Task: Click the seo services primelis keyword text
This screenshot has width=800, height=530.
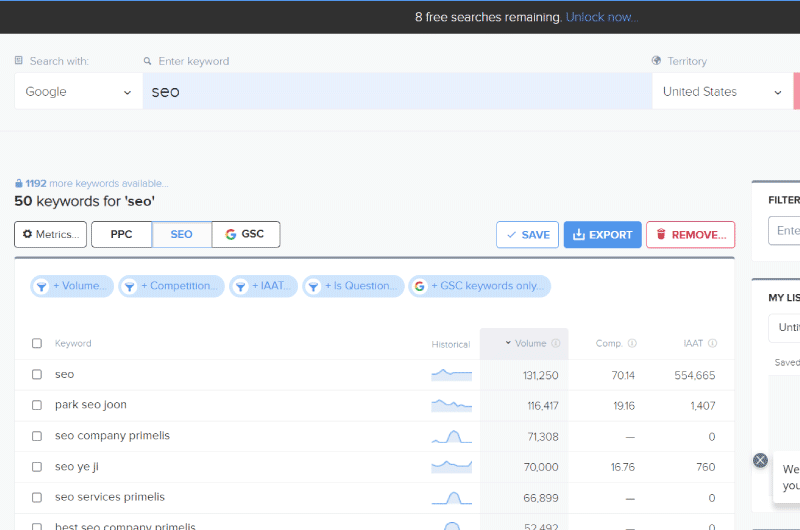Action: pos(110,497)
